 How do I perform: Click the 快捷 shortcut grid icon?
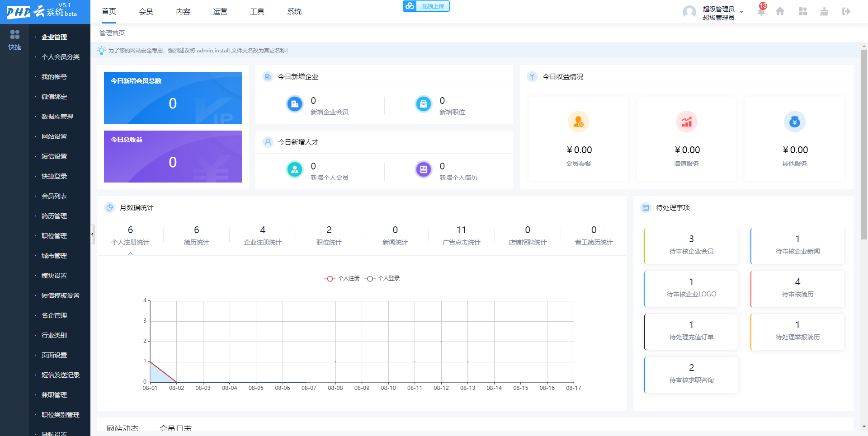[x=14, y=34]
